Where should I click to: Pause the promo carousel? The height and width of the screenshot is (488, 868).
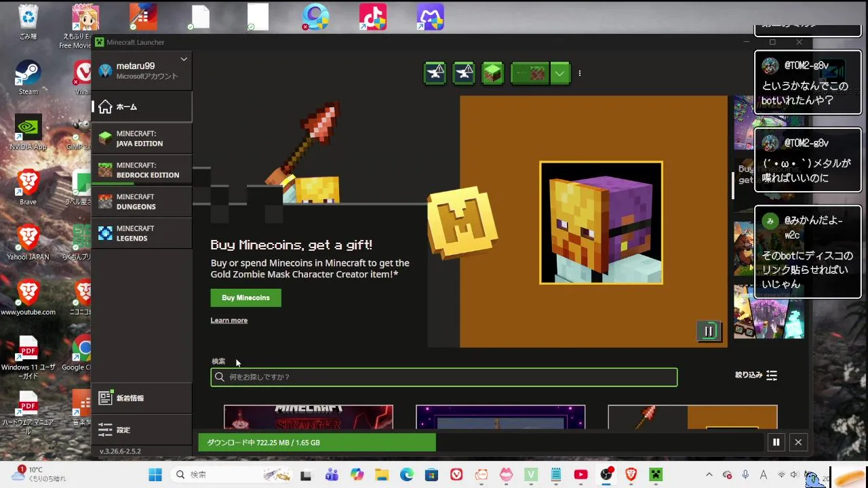709,331
